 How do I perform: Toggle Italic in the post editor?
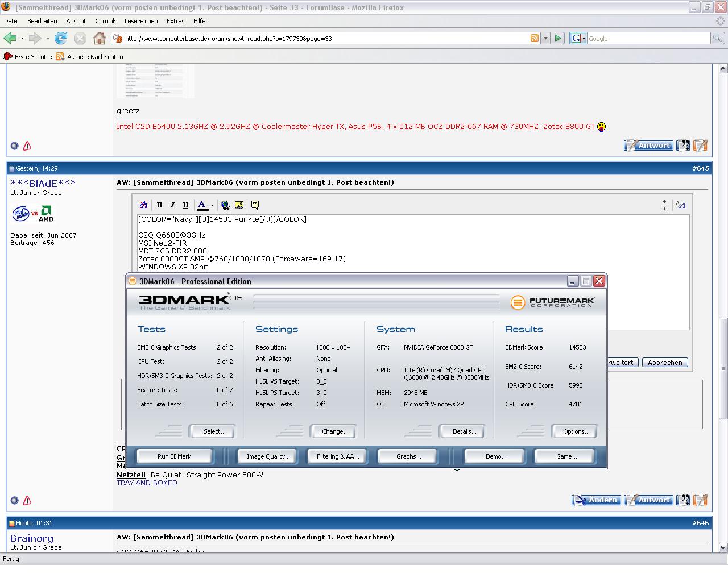(172, 205)
